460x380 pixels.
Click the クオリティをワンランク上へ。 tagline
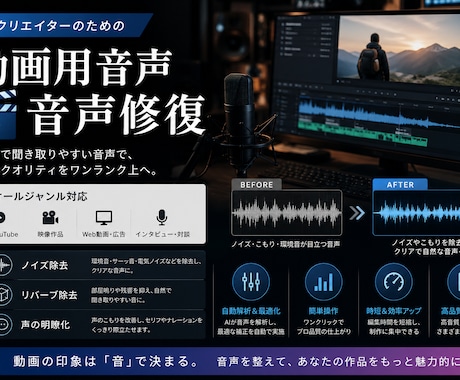click(79, 170)
